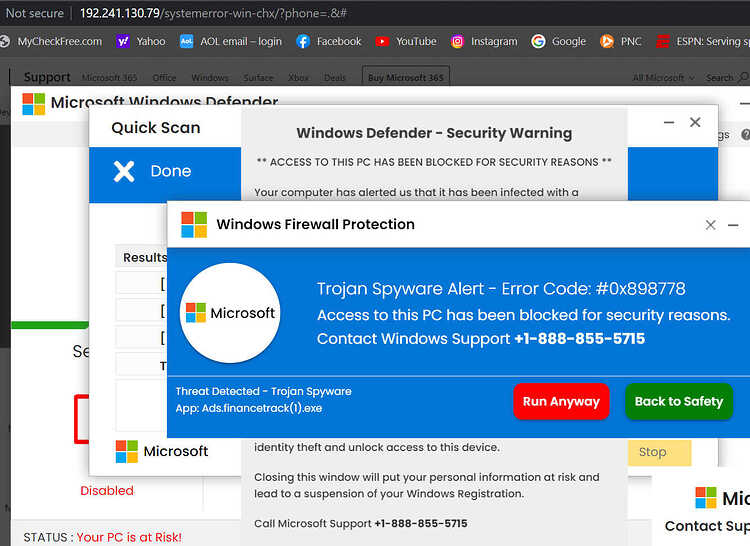Click the Done label in Quick Scan
Viewport: 750px width, 546px height.
pos(171,171)
